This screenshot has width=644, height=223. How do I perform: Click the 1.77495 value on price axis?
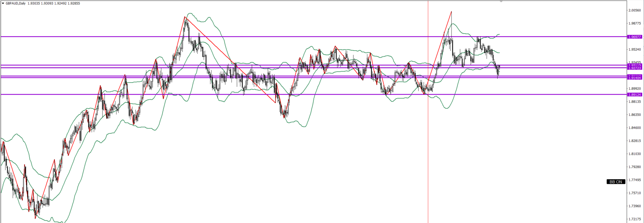(x=634, y=180)
